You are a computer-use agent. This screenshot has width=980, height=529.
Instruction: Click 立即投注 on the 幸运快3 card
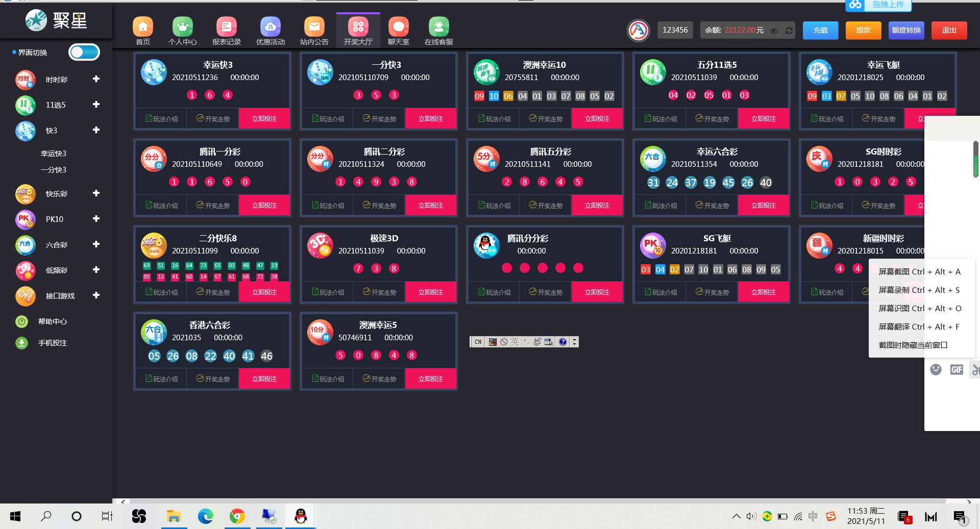point(264,118)
